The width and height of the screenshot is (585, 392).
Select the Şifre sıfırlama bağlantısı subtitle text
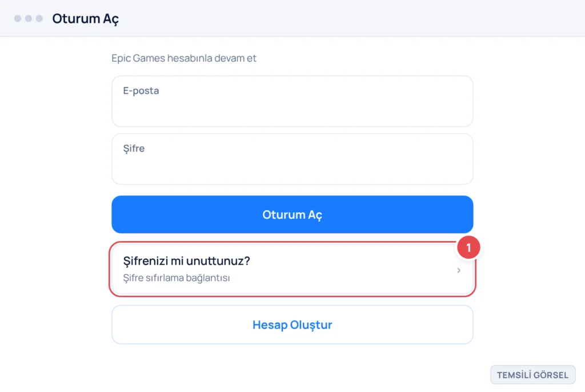pos(177,278)
